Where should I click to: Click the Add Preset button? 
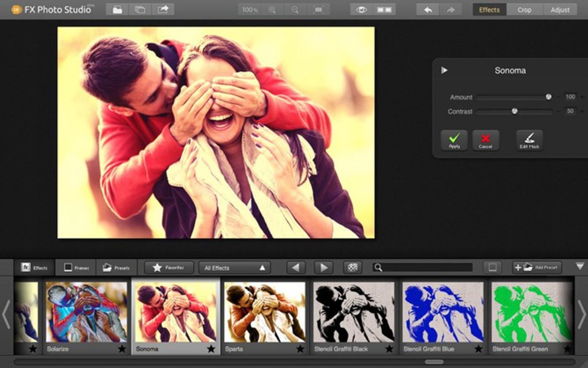pyautogui.click(x=537, y=268)
